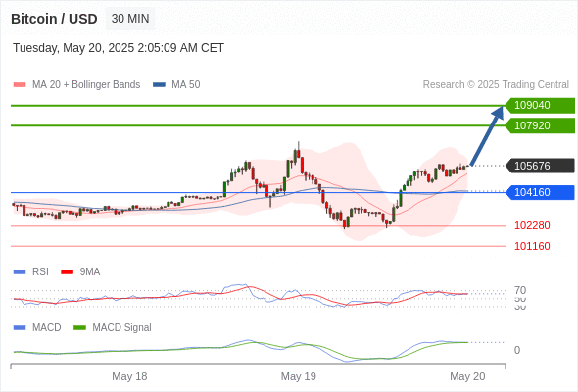Click the blue MA 50 legend swatch

pyautogui.click(x=159, y=85)
